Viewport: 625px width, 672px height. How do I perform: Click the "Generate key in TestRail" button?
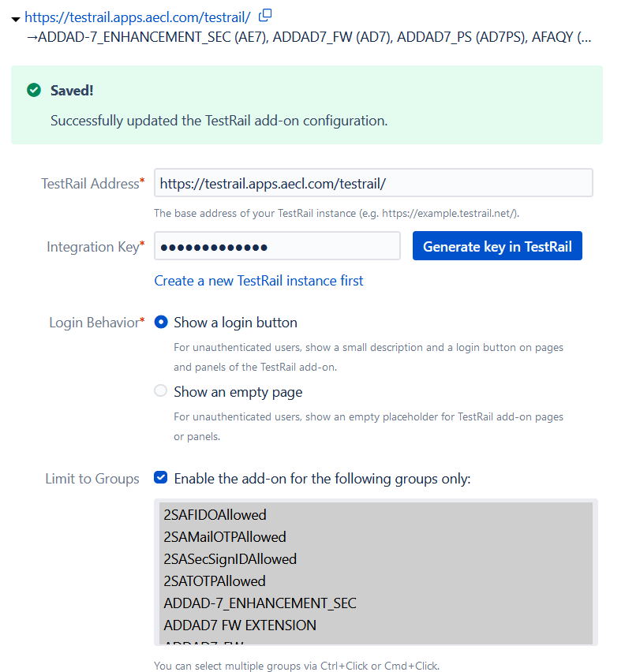pos(496,245)
